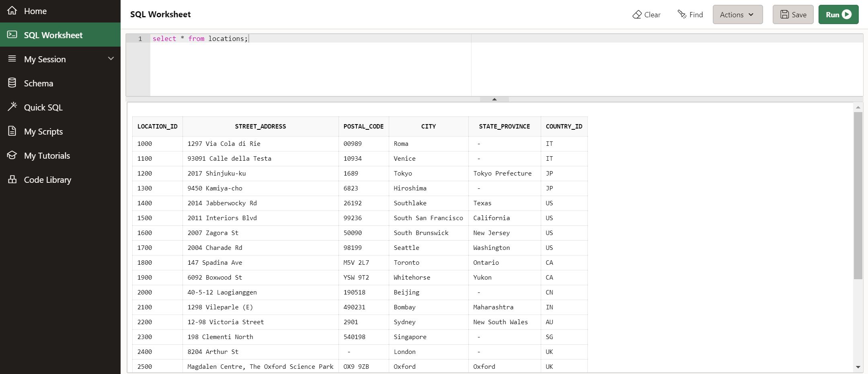Open Home in the sidebar
This screenshot has width=868, height=374.
point(60,11)
